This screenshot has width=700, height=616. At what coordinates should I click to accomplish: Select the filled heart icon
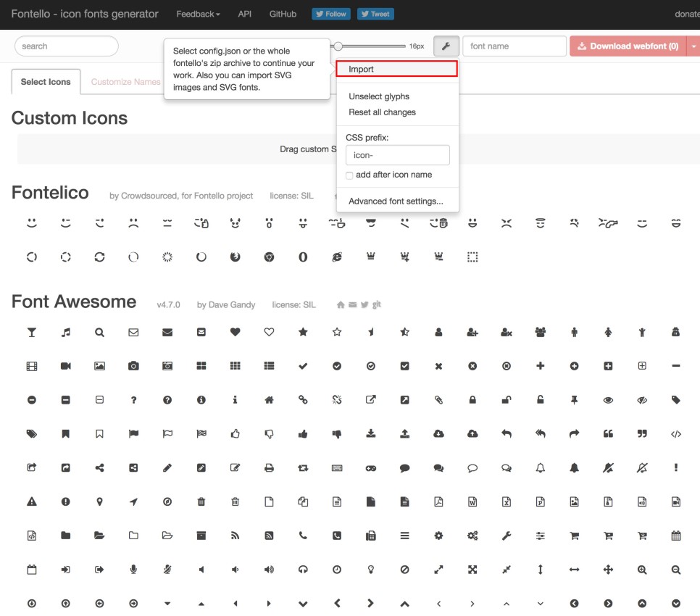point(236,332)
